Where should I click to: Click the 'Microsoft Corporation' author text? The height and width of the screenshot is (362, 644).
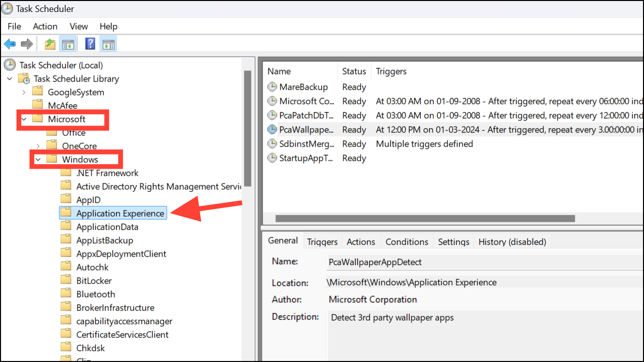click(x=373, y=300)
